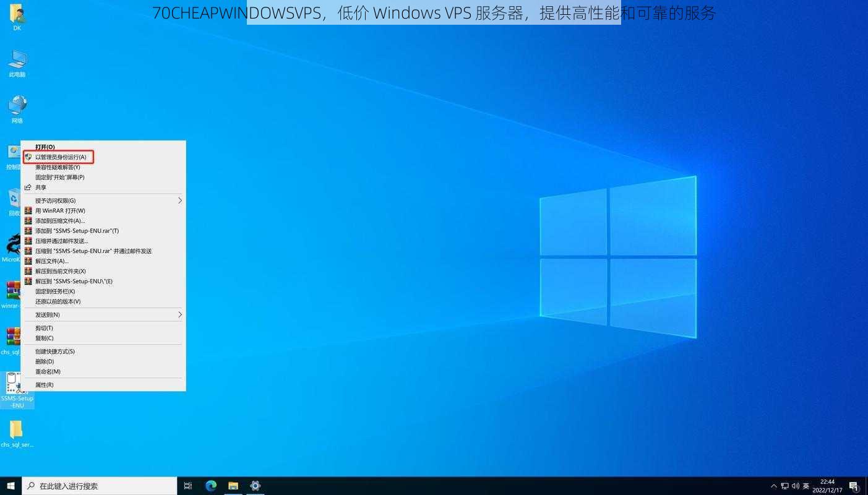Select the chs_sql_ser... folder on the desktop

pyautogui.click(x=17, y=434)
